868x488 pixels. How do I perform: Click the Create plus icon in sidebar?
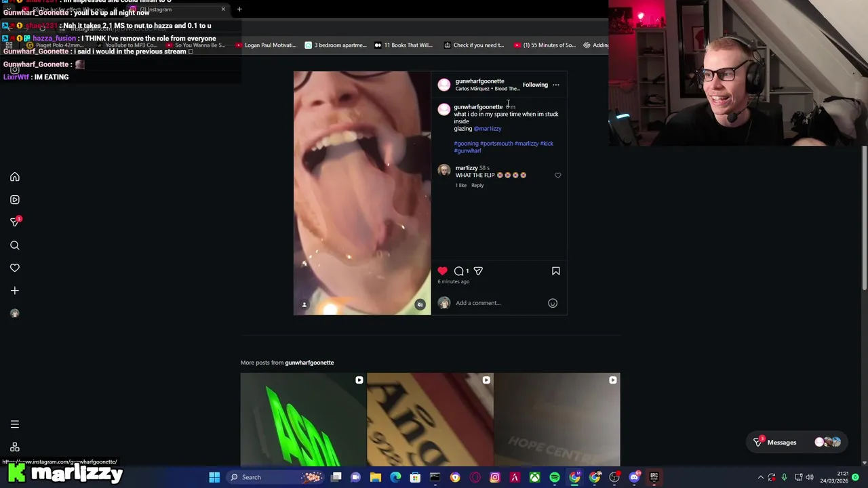tap(15, 291)
